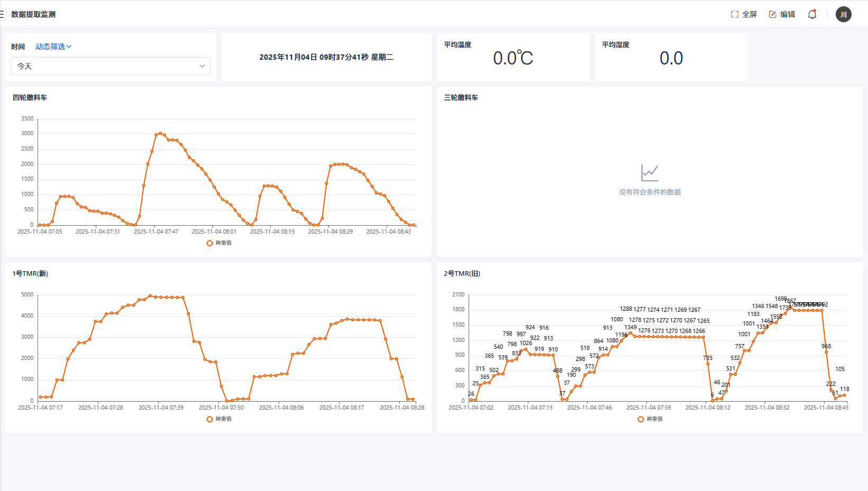Click the empty-data chart icon
Viewport: 868px width, 491px height.
tap(650, 173)
